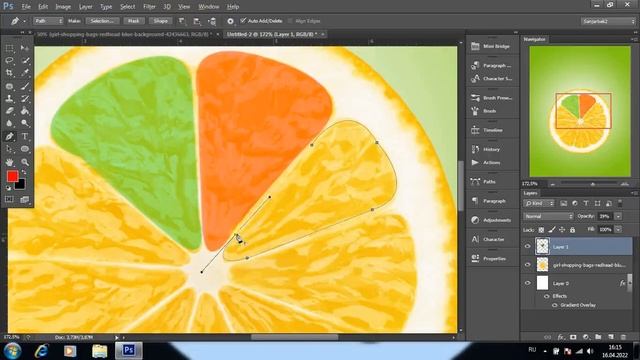The image size is (640, 360).
Task: Create a new layer
Action: click(x=611, y=337)
